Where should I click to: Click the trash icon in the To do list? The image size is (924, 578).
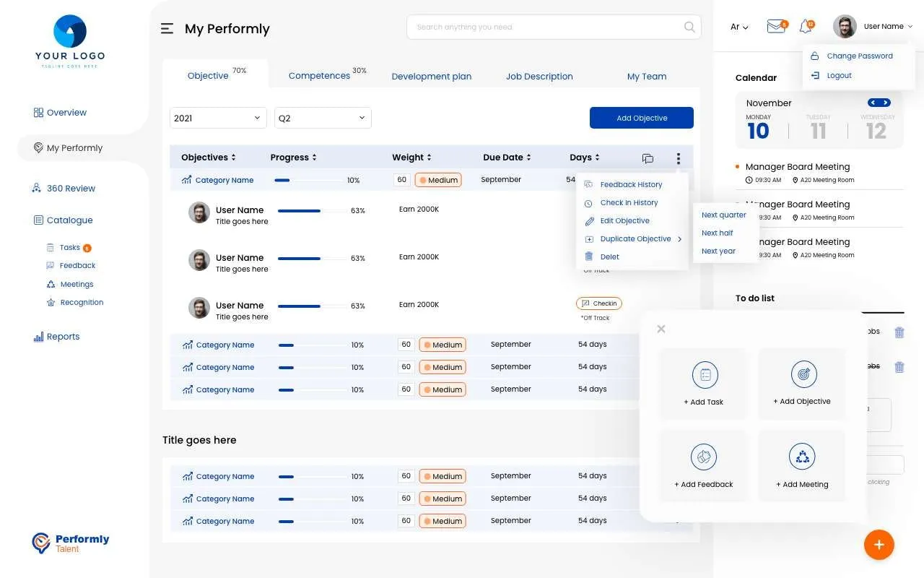(899, 332)
